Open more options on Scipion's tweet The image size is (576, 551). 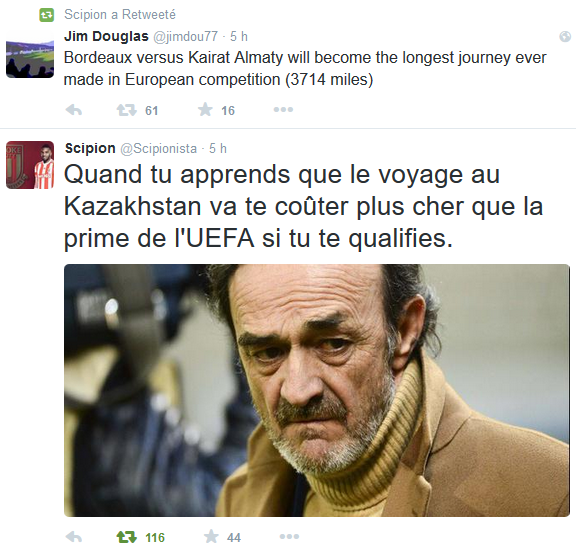(x=289, y=537)
